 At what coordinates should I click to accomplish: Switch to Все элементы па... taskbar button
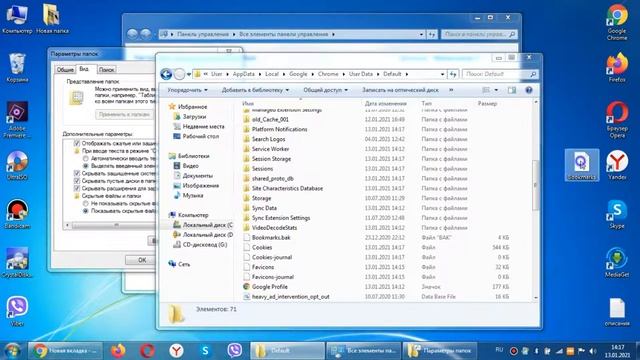point(363,351)
